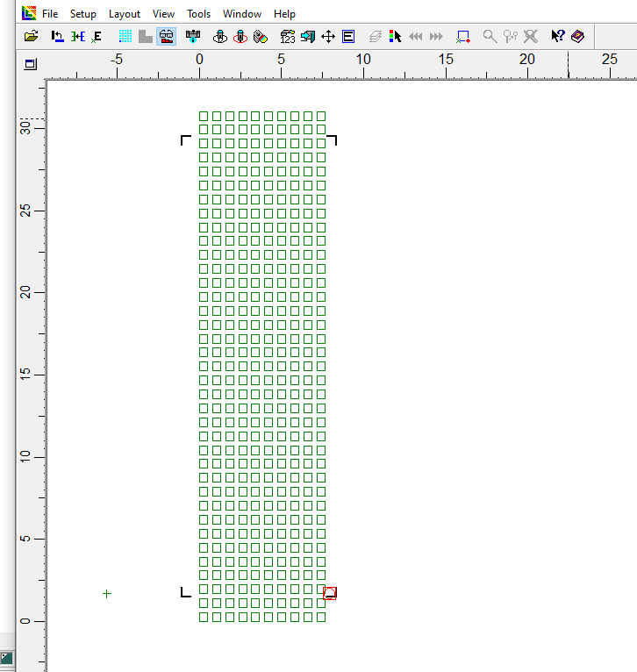Open the Setup menu
The width and height of the screenshot is (637, 672).
[x=83, y=14]
